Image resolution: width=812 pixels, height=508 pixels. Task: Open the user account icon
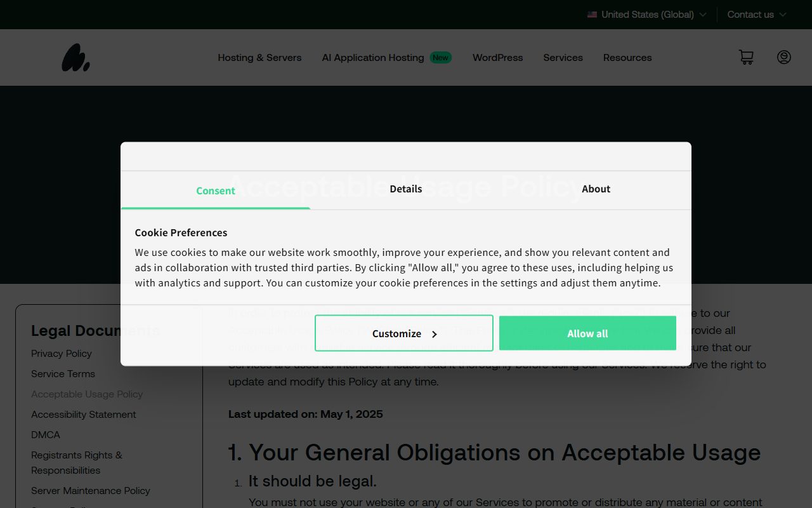[784, 58]
